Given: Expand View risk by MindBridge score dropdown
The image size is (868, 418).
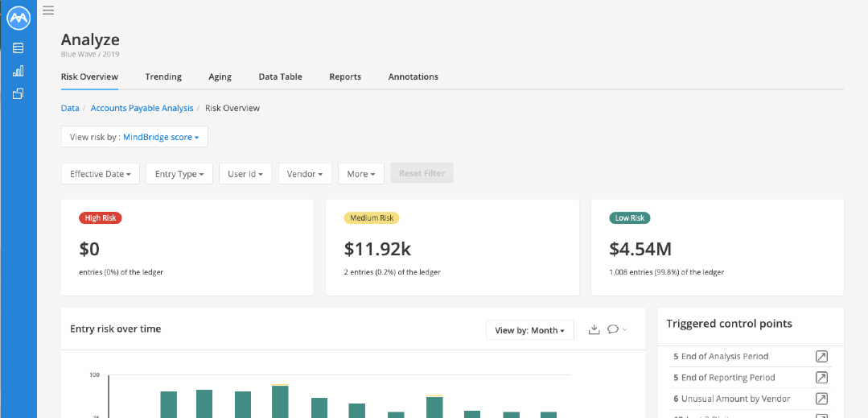Looking at the screenshot, I should coord(134,137).
